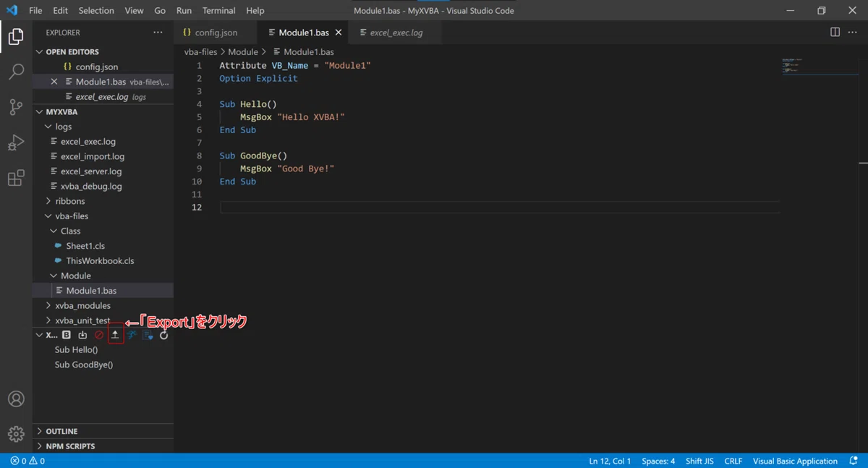Open the Search view in the activity bar
This screenshot has height=468, width=868.
click(x=16, y=72)
